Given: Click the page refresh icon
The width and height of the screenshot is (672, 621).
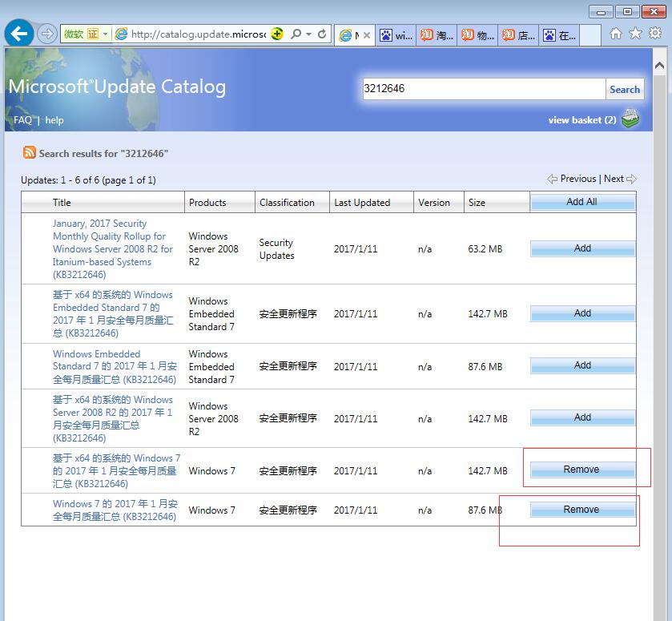Looking at the screenshot, I should click(x=322, y=34).
